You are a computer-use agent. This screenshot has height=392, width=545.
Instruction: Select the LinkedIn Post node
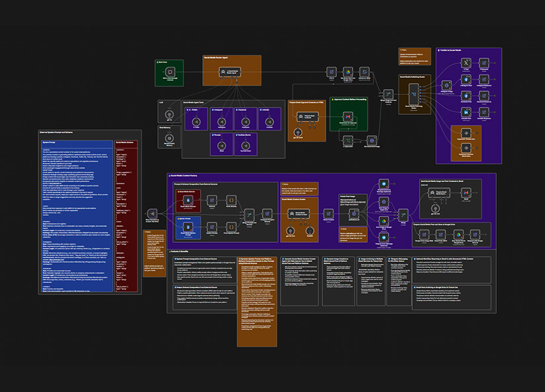tap(466, 112)
